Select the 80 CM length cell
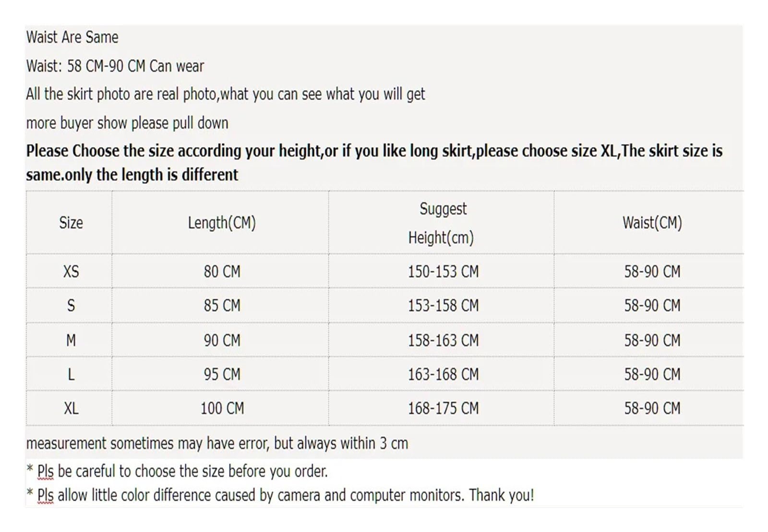768x532 pixels. coord(222,272)
